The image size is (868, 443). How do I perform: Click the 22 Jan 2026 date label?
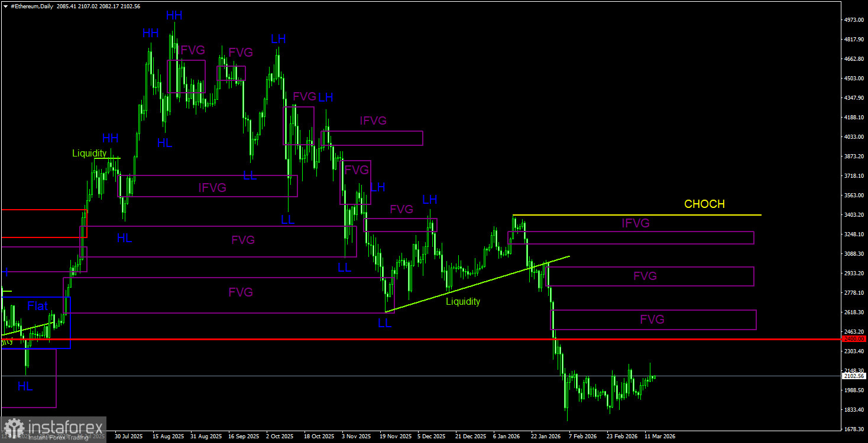(546, 437)
